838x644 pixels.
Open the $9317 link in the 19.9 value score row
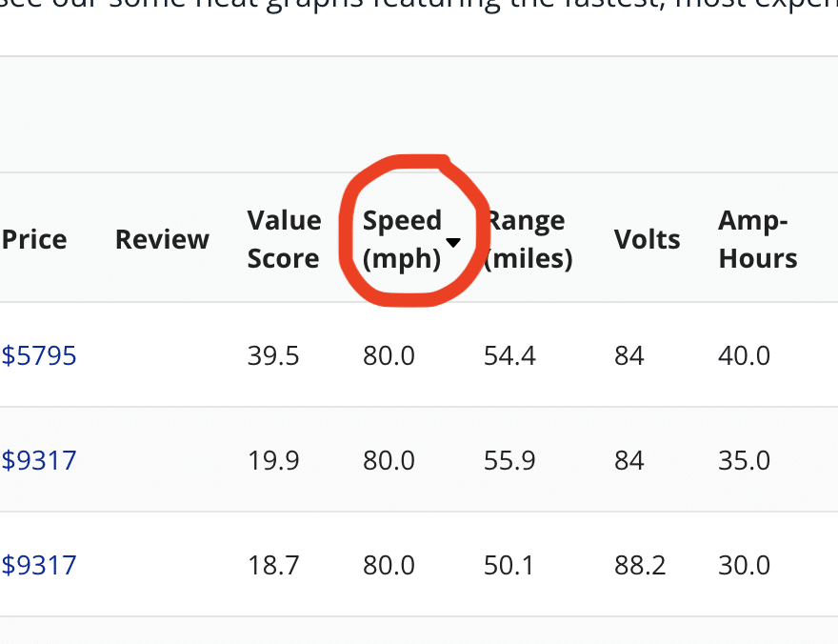(39, 461)
